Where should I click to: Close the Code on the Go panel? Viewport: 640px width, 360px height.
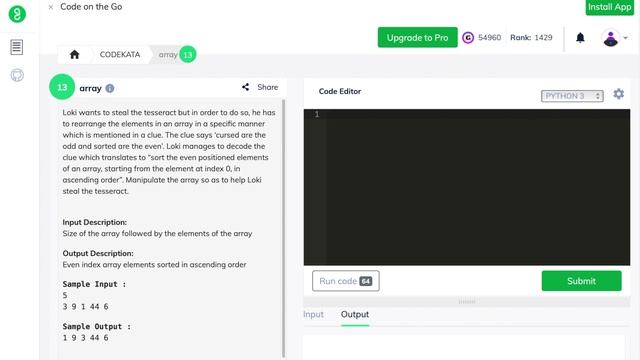click(x=51, y=7)
